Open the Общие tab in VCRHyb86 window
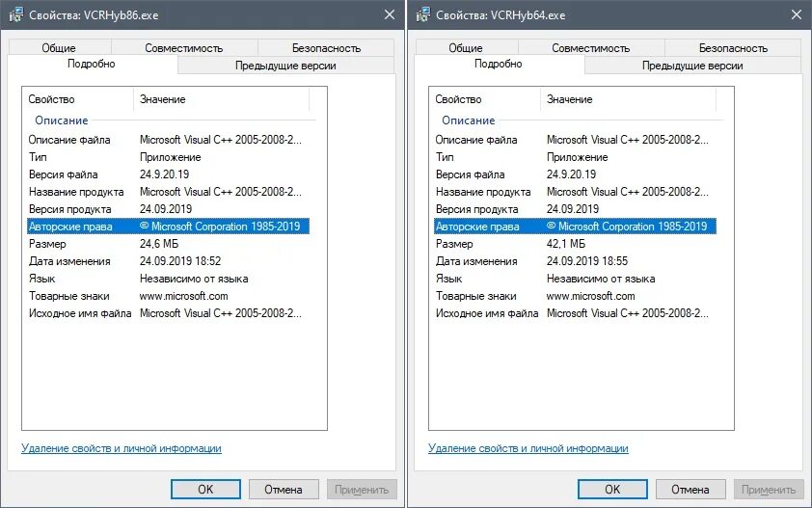This screenshot has width=812, height=508. pyautogui.click(x=59, y=48)
